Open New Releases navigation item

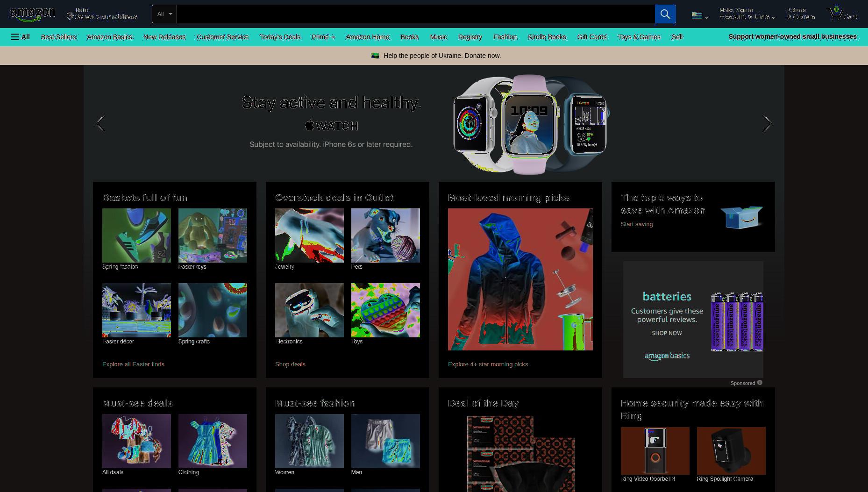[x=164, y=37]
